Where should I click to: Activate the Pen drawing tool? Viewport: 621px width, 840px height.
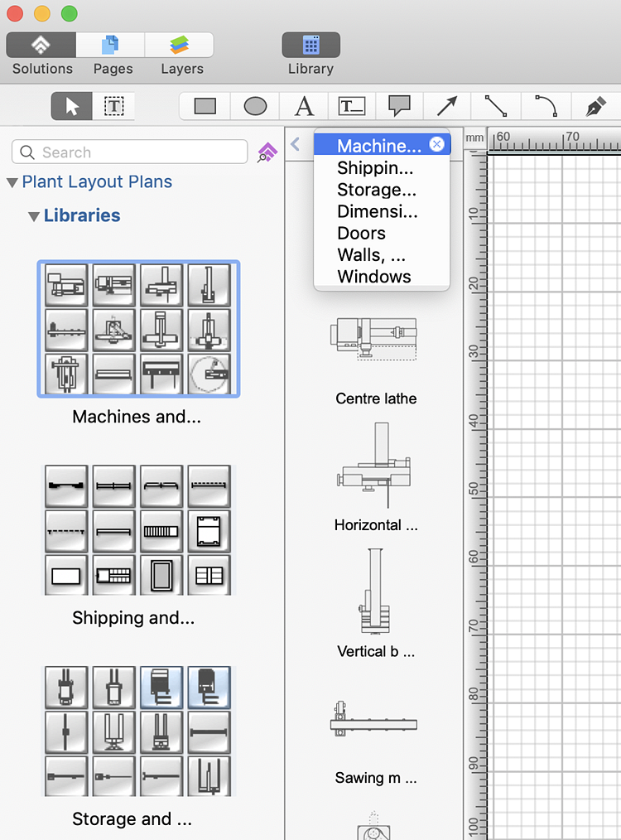(x=595, y=106)
